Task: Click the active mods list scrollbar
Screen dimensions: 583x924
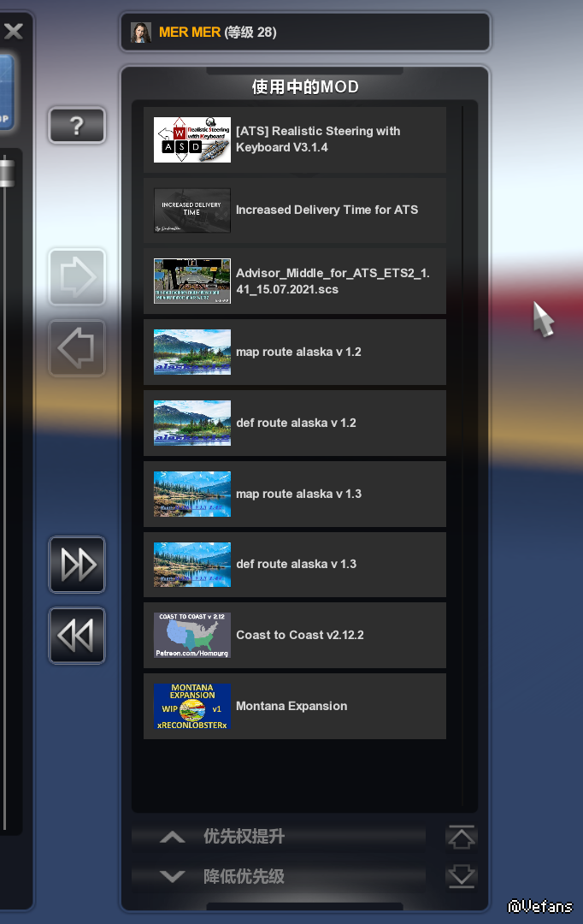Action: [462, 456]
